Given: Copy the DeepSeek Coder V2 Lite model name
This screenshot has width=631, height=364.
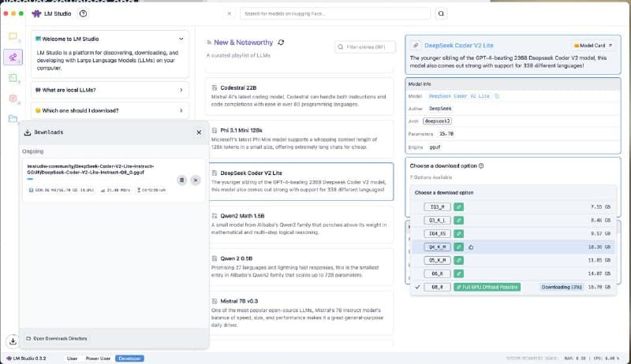Looking at the screenshot, I should [497, 96].
